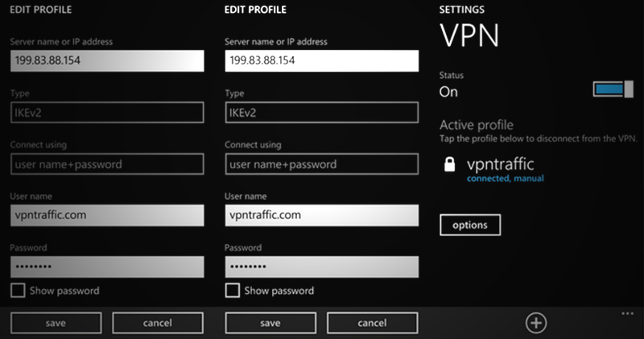Tap the vpntraffic active profile to disconnect
This screenshot has height=339, width=644.
tap(500, 165)
